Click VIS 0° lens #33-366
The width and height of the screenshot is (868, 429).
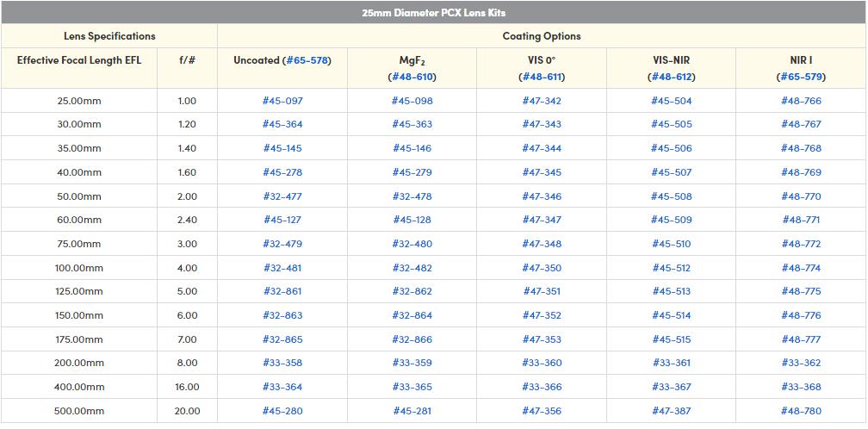click(x=542, y=387)
